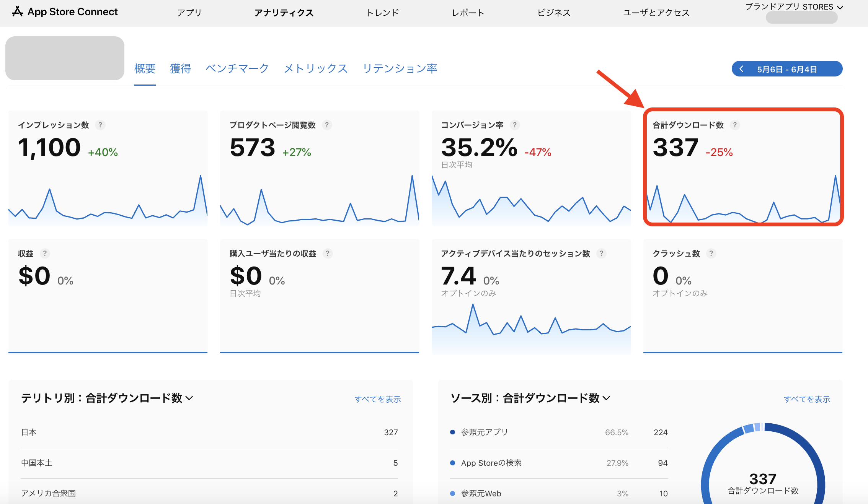
Task: Select the 日本 territory row
Action: (209, 432)
